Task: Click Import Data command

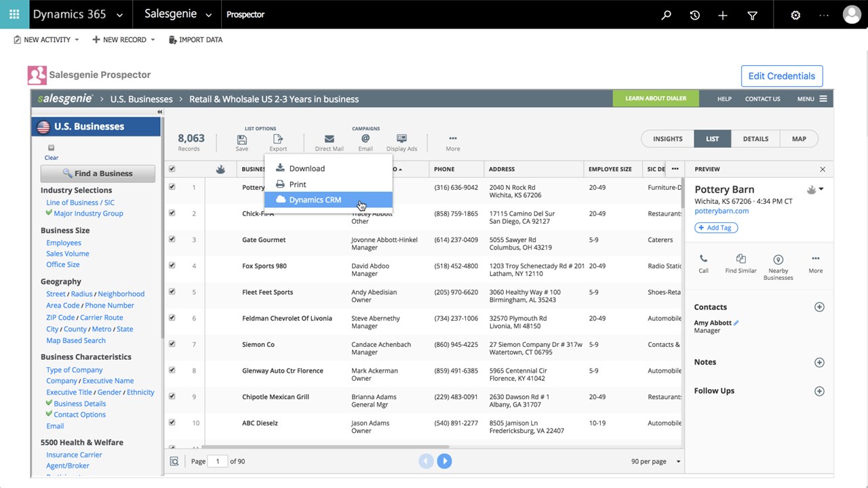Action: coord(194,40)
